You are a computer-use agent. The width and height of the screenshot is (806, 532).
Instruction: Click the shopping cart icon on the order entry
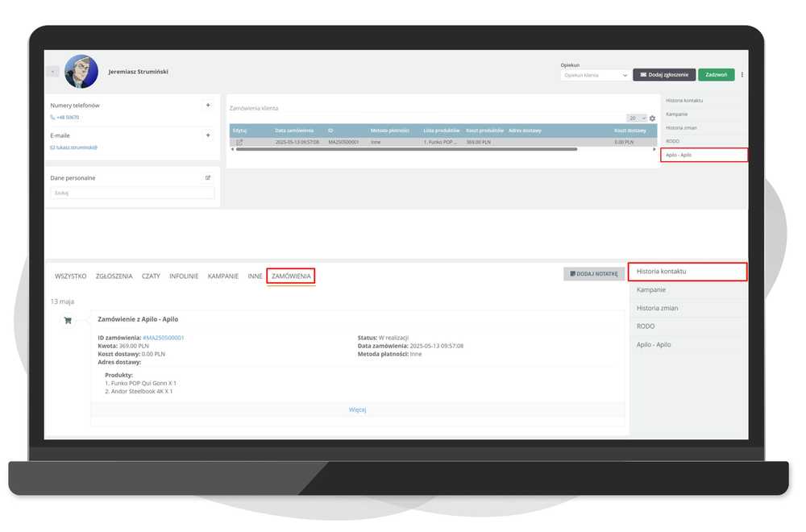68,320
